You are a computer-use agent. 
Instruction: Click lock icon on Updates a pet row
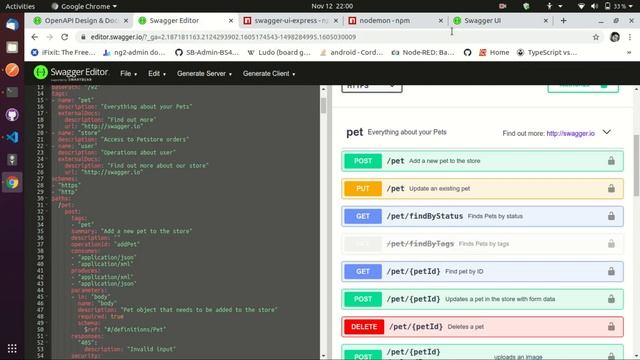point(611,299)
